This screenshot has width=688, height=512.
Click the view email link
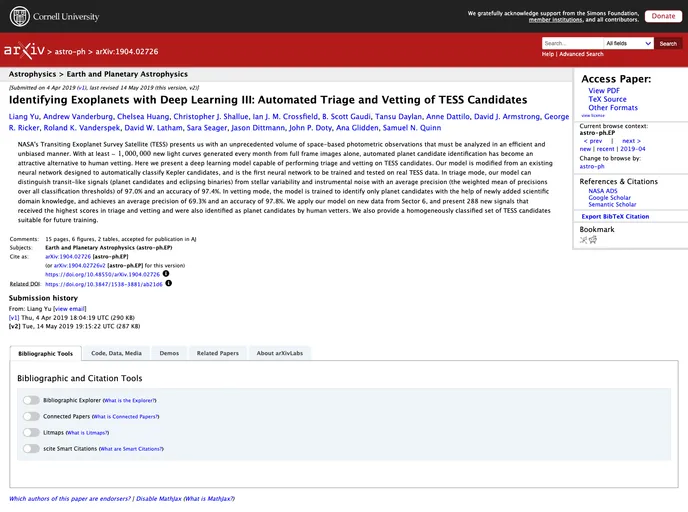point(70,309)
